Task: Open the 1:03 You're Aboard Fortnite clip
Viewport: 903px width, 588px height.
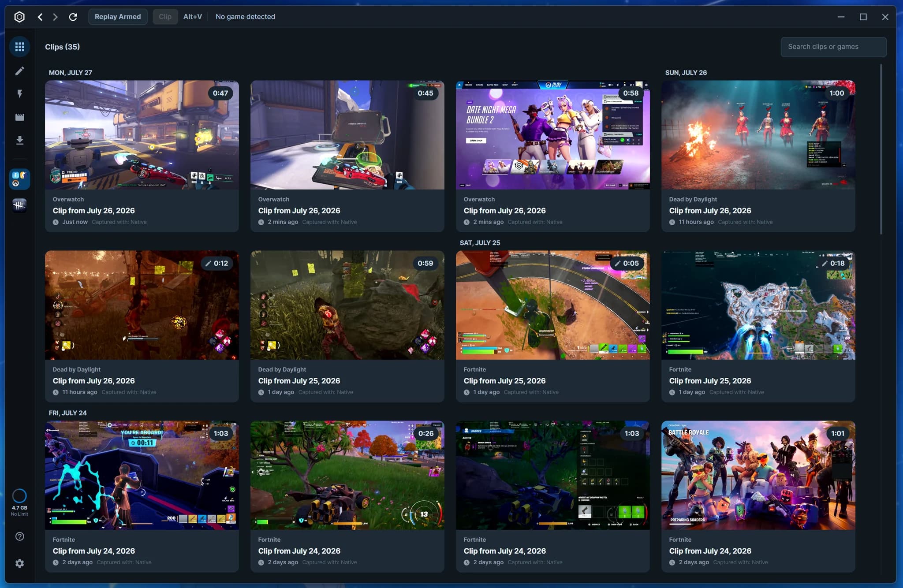Action: (x=142, y=475)
